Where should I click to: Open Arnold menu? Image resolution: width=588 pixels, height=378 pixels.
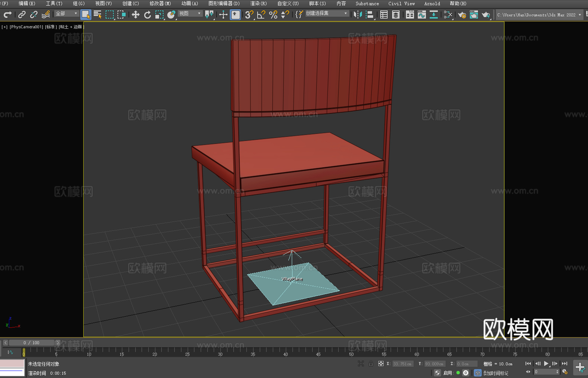click(432, 4)
